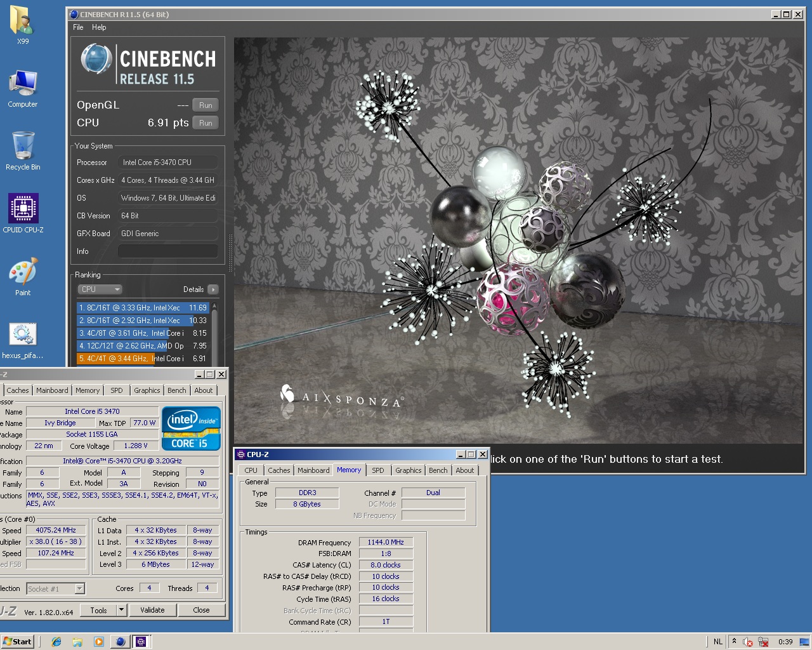The width and height of the screenshot is (812, 650).
Task: Open the Computer desktop icon
Action: tap(23, 88)
